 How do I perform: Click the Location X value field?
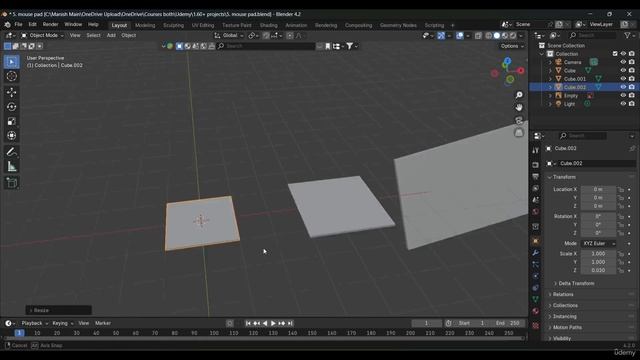click(x=598, y=189)
